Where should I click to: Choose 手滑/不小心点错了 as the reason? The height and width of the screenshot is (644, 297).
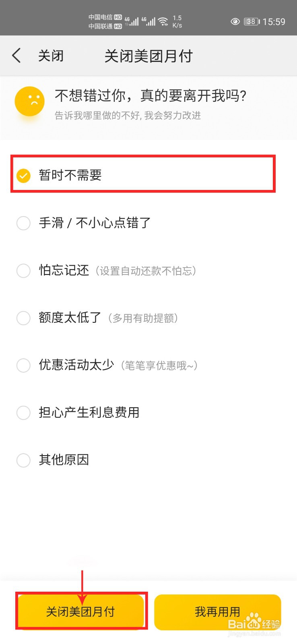(23, 223)
